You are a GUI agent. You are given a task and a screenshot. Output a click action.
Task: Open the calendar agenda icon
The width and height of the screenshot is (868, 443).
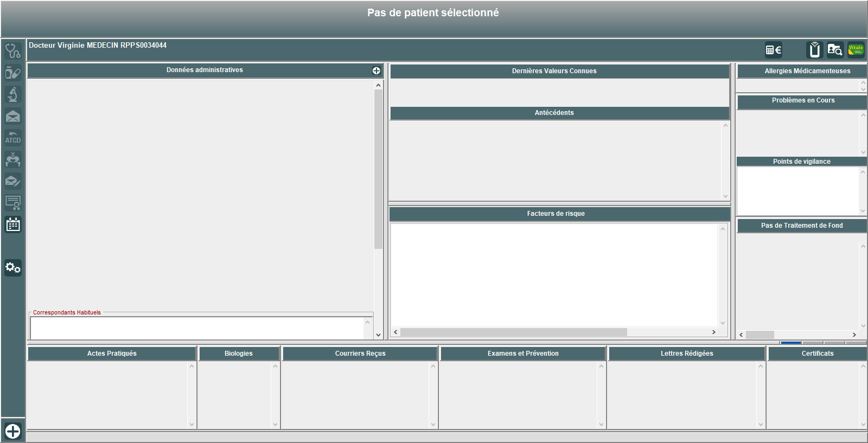(x=12, y=224)
